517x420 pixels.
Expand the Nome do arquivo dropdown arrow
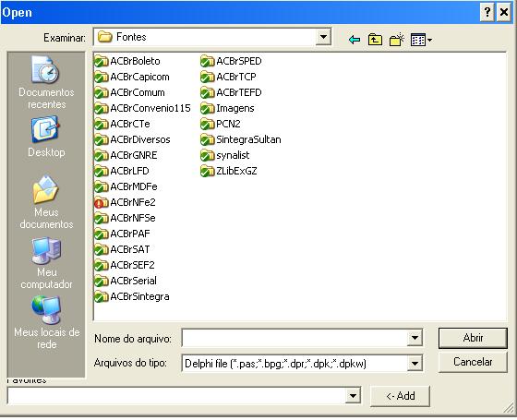pyautogui.click(x=415, y=338)
